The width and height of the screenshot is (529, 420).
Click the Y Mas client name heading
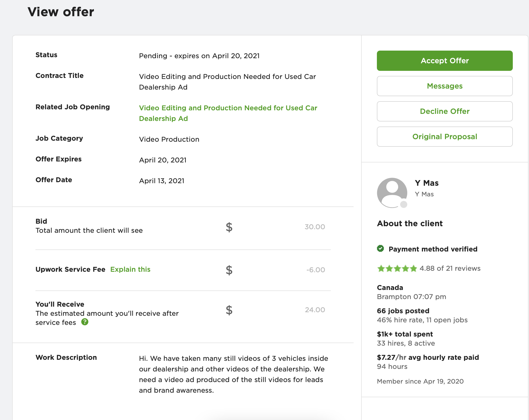pos(427,183)
